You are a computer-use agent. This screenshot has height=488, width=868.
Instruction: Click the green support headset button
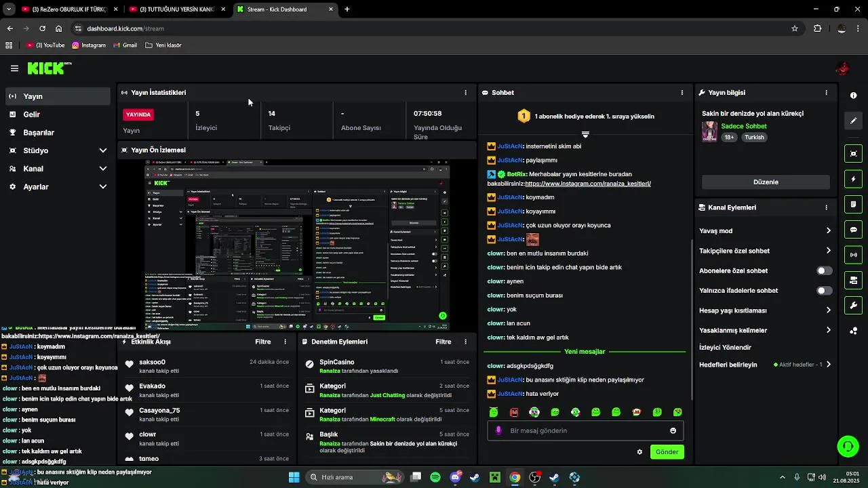tap(848, 446)
